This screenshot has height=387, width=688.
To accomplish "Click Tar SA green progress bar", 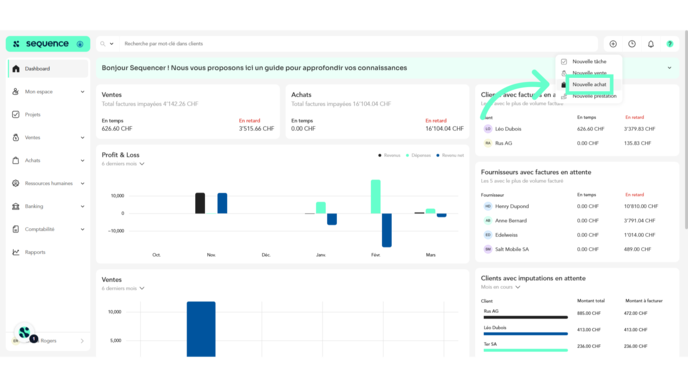I will tap(525, 350).
